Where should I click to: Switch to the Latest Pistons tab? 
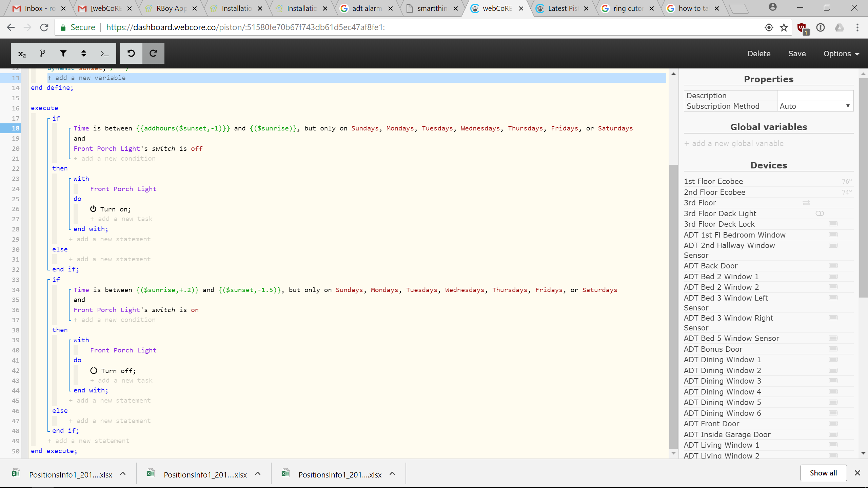[563, 8]
